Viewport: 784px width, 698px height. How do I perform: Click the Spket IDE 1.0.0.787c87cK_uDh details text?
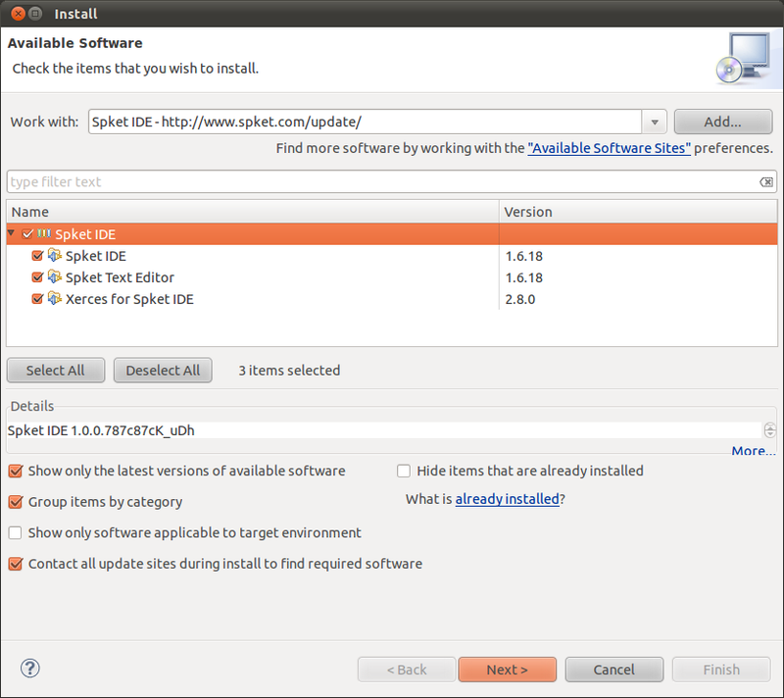tap(101, 430)
